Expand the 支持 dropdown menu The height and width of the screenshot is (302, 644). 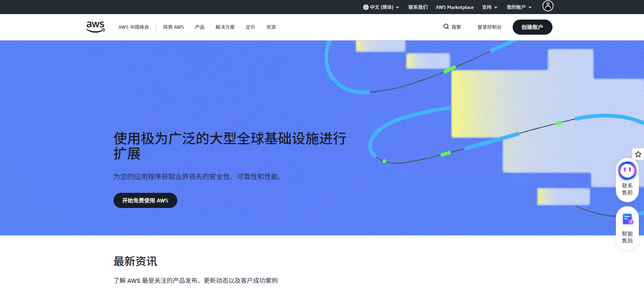click(489, 7)
